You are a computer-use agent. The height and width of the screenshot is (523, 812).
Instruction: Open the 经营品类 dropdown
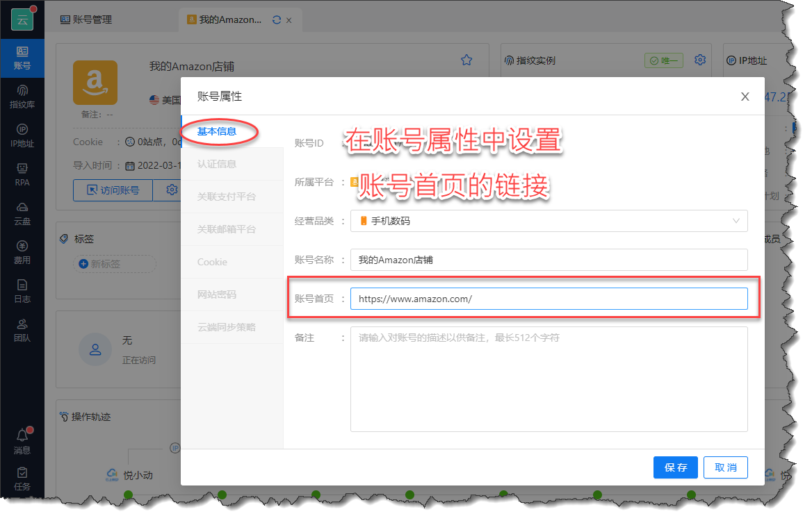tap(549, 221)
